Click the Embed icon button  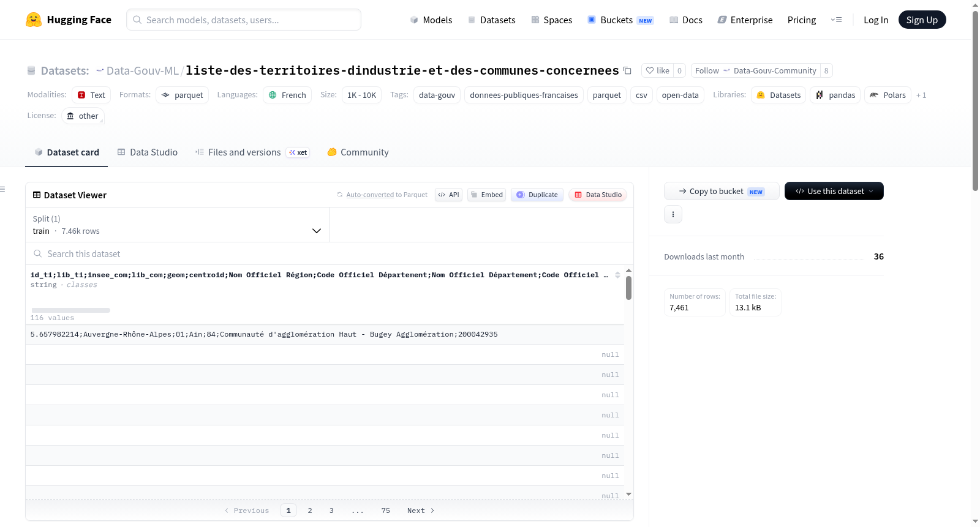tap(486, 195)
